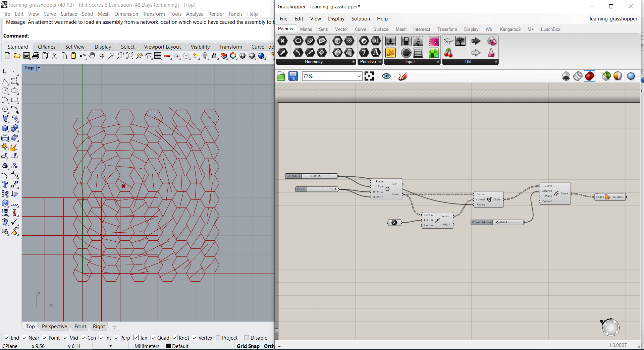The height and width of the screenshot is (350, 644).
Task: Select Grasshopper wireframe preview icon
Action: [x=578, y=76]
